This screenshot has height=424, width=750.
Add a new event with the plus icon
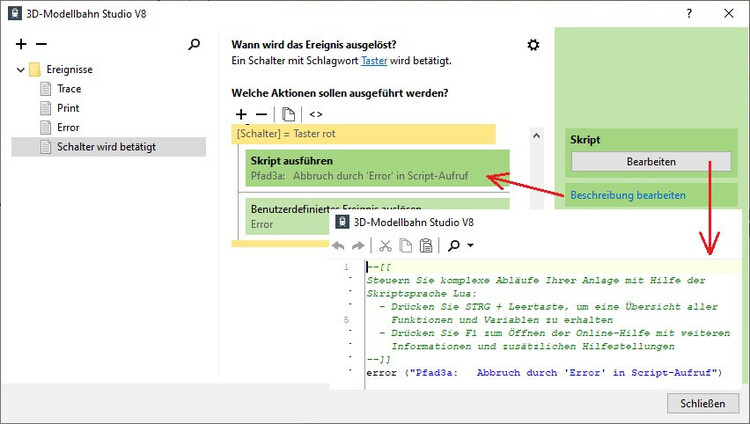point(21,44)
